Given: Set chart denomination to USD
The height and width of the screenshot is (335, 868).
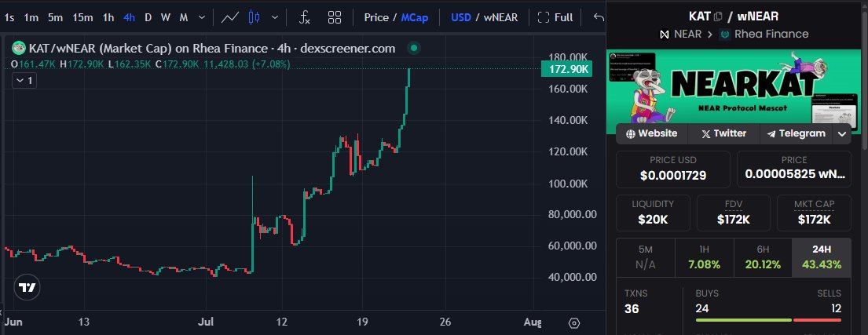Looking at the screenshot, I should point(461,18).
